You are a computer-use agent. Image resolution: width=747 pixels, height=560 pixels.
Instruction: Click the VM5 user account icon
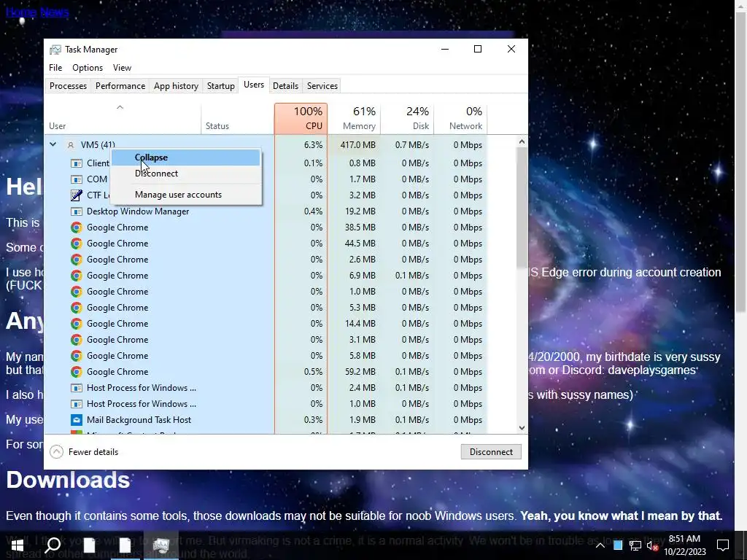tap(71, 145)
